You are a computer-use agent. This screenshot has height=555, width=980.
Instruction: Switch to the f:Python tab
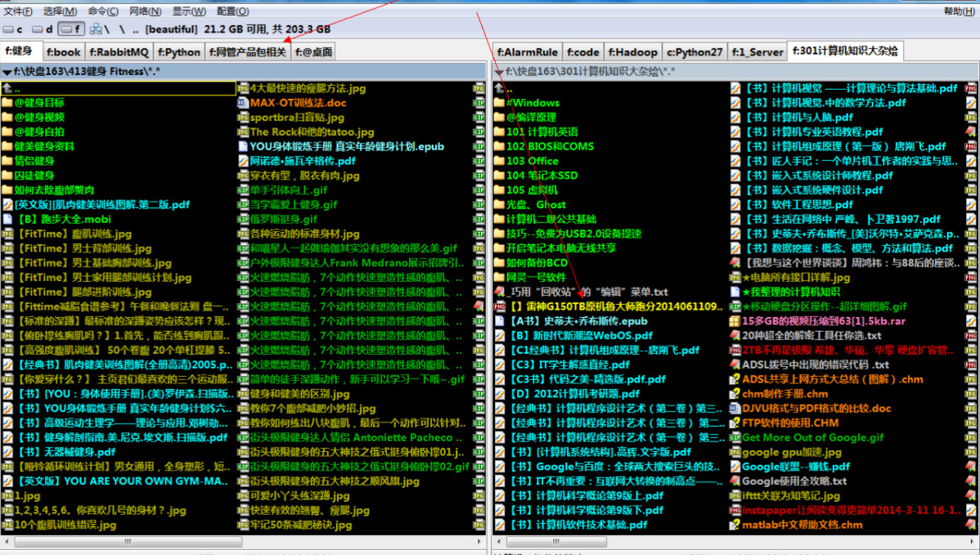click(179, 51)
